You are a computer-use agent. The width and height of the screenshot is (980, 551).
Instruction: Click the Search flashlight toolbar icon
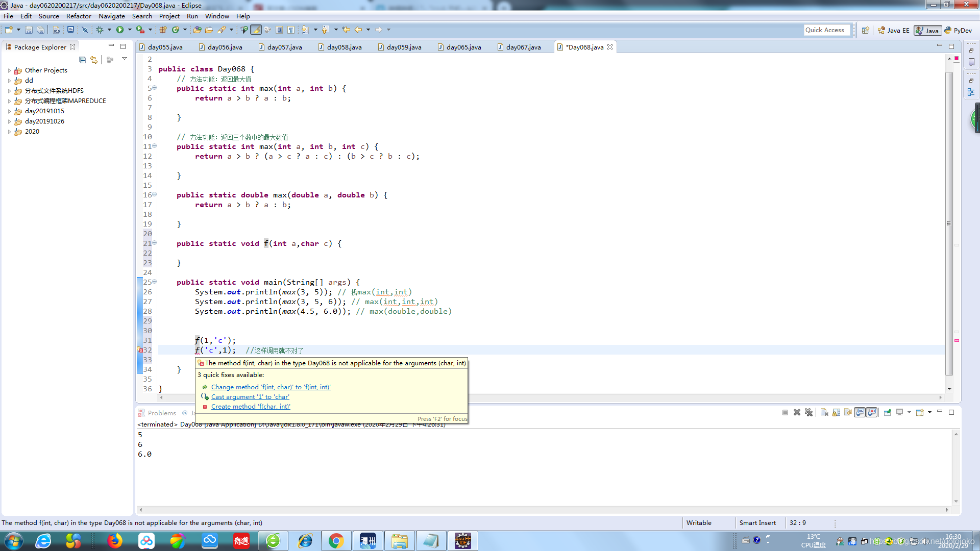(222, 30)
